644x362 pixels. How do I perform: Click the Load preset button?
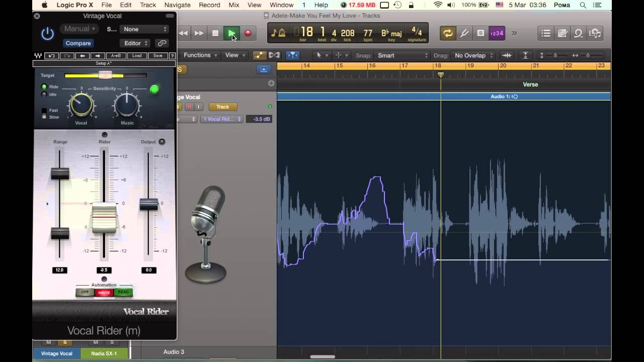click(137, 56)
